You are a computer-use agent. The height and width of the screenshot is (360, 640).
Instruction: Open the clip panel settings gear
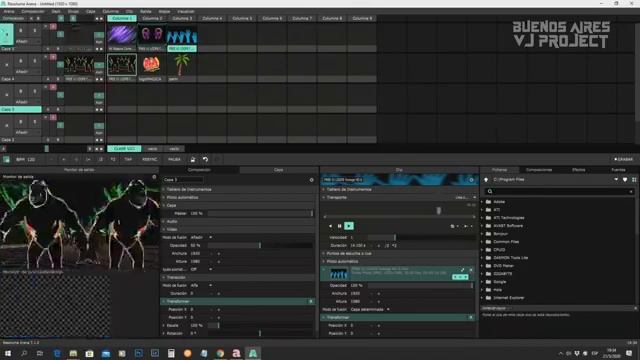(471, 180)
